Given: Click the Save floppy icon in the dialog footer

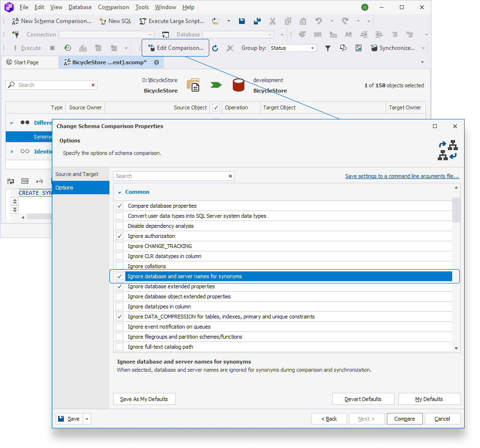Looking at the screenshot, I should [x=61, y=419].
